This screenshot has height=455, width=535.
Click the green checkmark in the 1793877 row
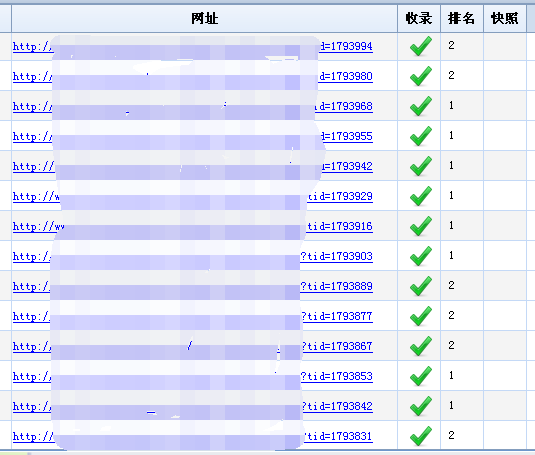[x=421, y=316]
